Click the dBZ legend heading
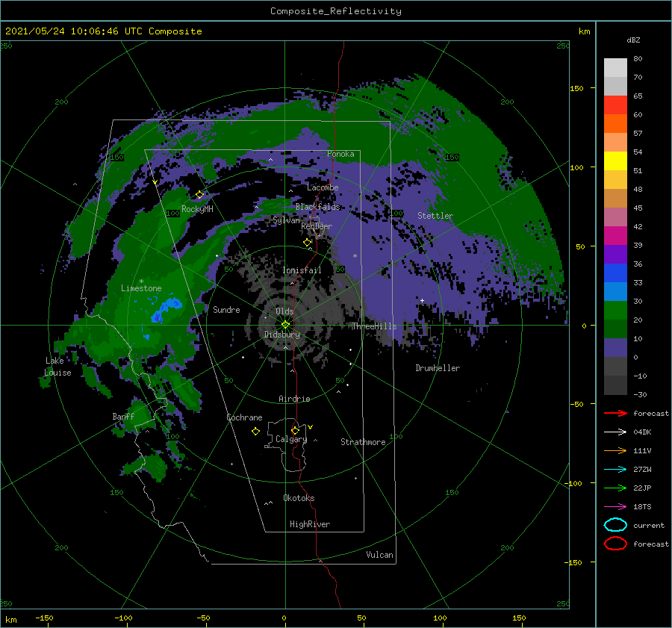The height and width of the screenshot is (628, 672). (633, 40)
